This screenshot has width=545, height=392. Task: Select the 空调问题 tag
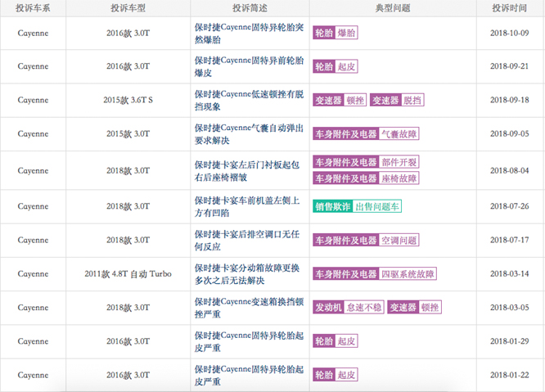[399, 241]
